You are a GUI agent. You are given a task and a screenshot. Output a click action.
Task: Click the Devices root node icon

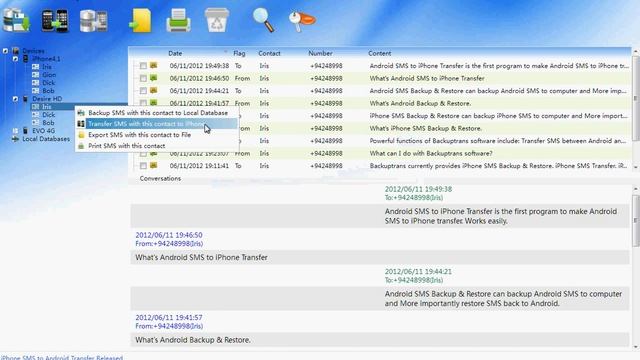coord(16,51)
